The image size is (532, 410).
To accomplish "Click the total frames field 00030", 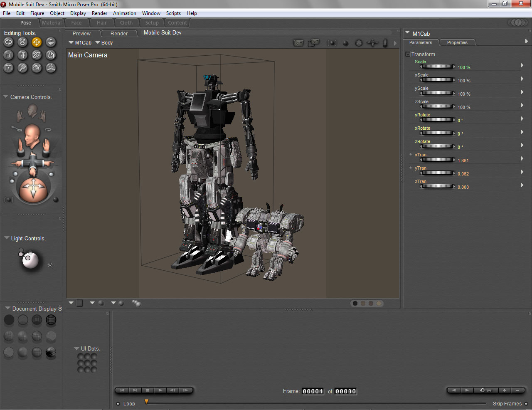I will pyautogui.click(x=345, y=391).
